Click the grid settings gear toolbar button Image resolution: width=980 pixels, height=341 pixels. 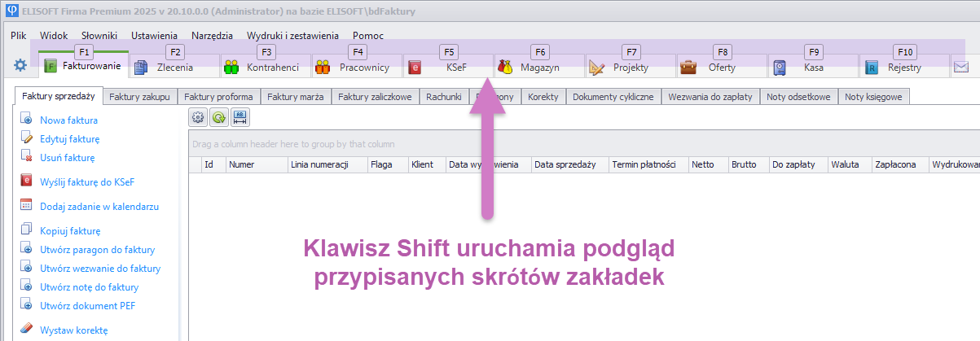(x=198, y=117)
